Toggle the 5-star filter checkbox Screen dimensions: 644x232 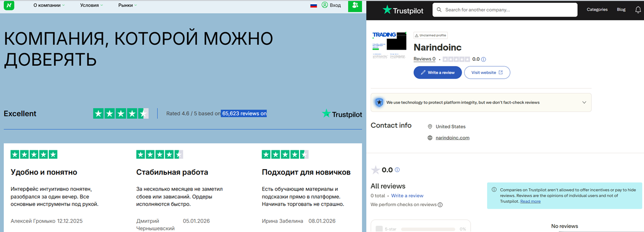tap(379, 229)
